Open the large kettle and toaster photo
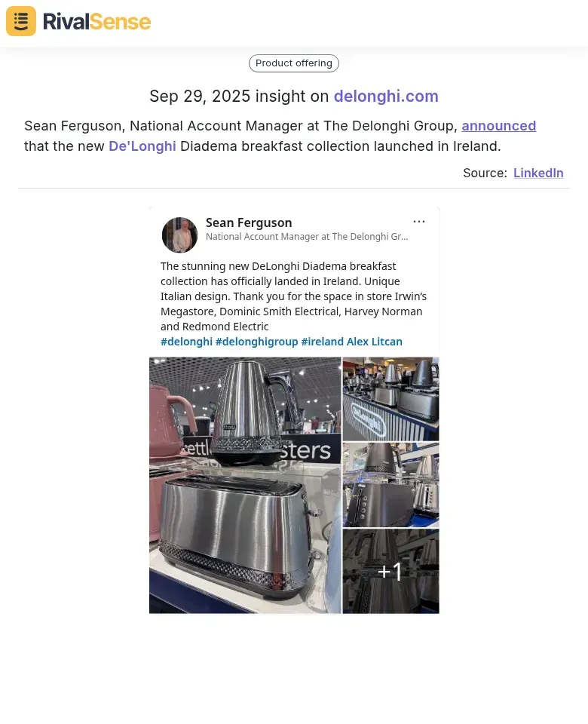Image resolution: width=588 pixels, height=724 pixels. 245,485
